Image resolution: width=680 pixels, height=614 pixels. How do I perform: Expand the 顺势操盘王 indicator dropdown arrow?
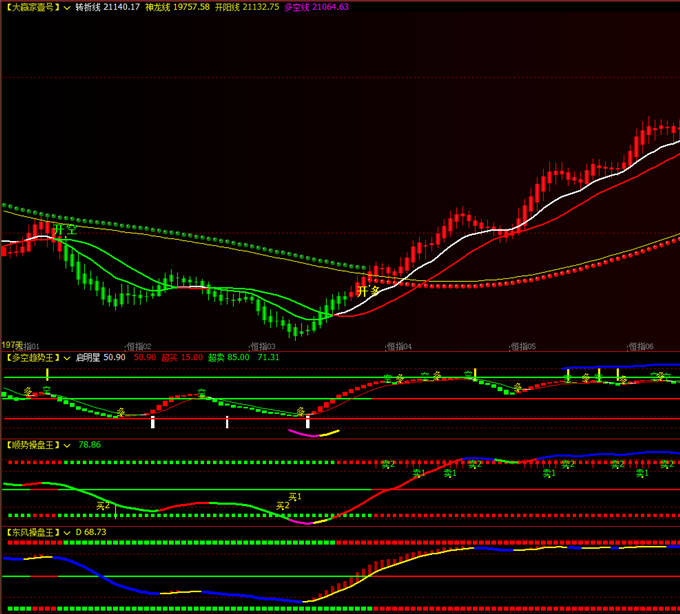66,444
